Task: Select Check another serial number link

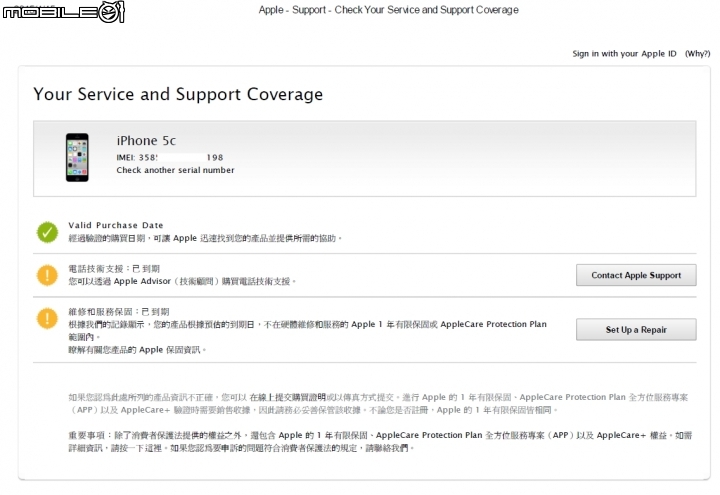Action: click(175, 170)
